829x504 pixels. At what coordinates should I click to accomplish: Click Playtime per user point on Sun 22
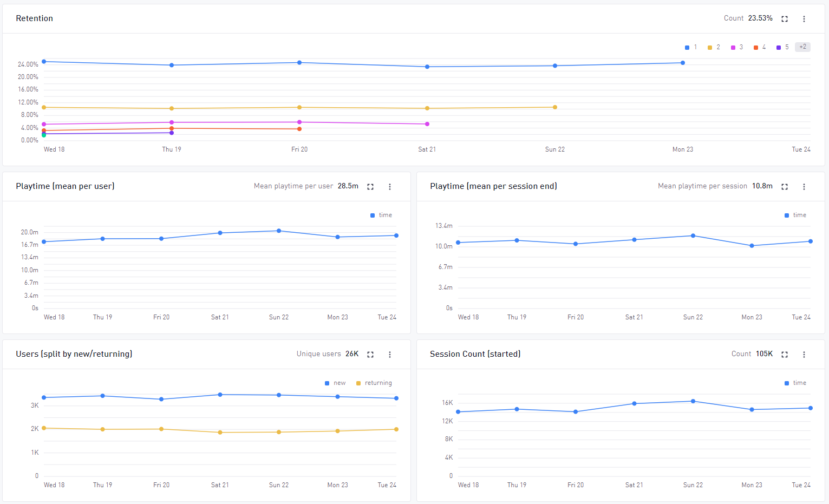(x=279, y=231)
